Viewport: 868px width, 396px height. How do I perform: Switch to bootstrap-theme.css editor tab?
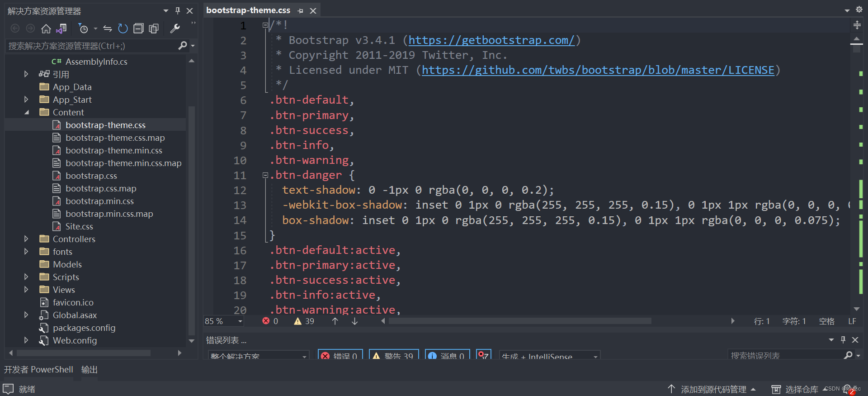coord(248,10)
